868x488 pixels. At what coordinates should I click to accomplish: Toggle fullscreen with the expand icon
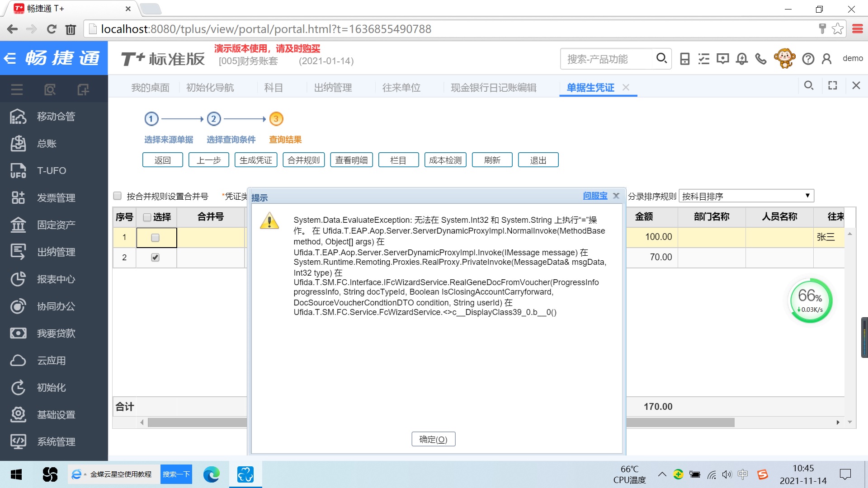pos(833,85)
